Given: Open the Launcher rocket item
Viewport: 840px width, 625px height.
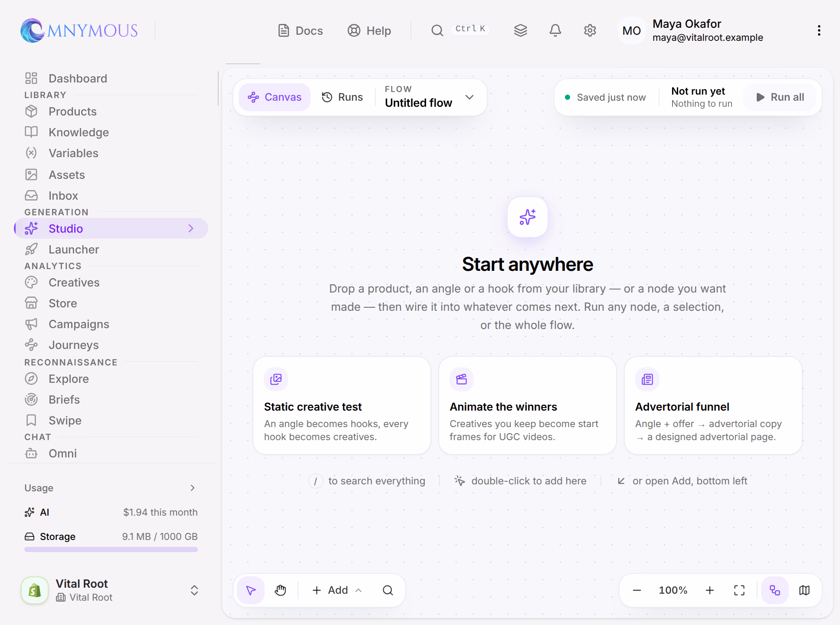Looking at the screenshot, I should [x=111, y=250].
